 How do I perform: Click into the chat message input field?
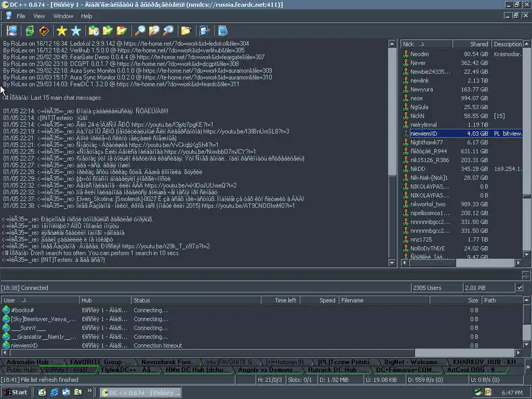point(260,275)
